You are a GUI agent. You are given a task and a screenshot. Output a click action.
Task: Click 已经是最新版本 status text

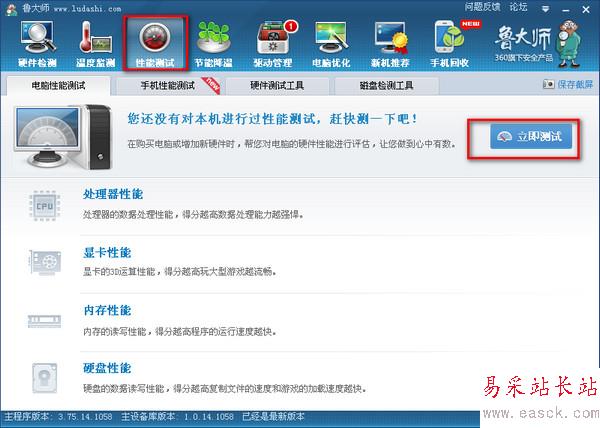click(x=273, y=416)
